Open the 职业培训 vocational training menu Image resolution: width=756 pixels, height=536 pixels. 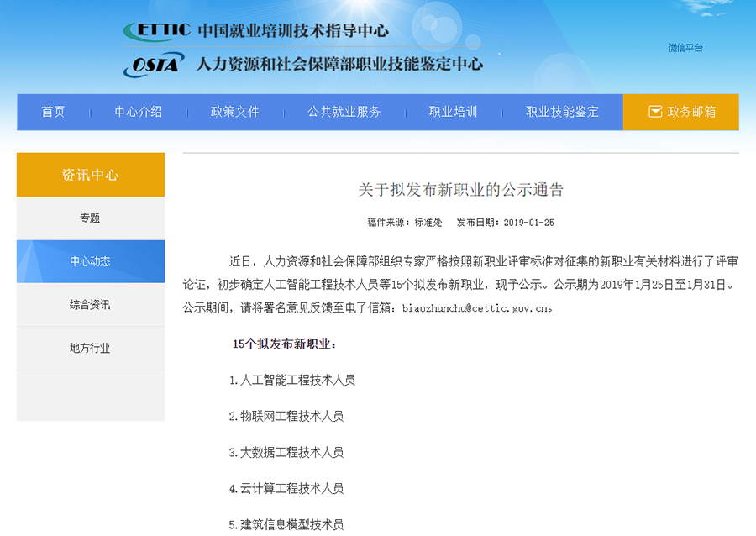tap(452, 112)
